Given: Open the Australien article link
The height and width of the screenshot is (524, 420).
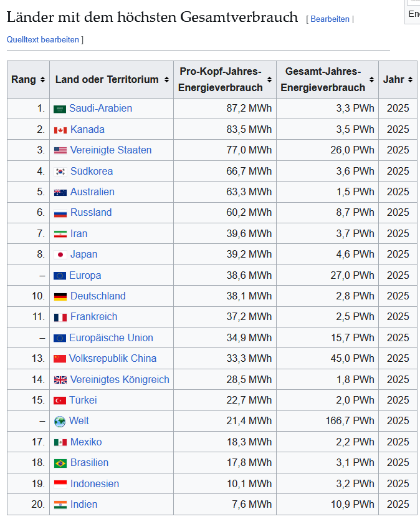Looking at the screenshot, I should [x=92, y=192].
